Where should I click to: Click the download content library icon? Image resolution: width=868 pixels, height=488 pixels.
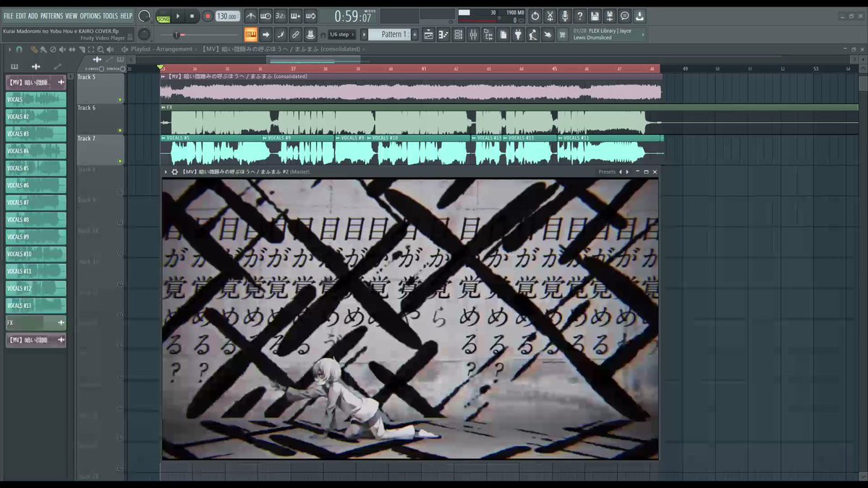[639, 16]
